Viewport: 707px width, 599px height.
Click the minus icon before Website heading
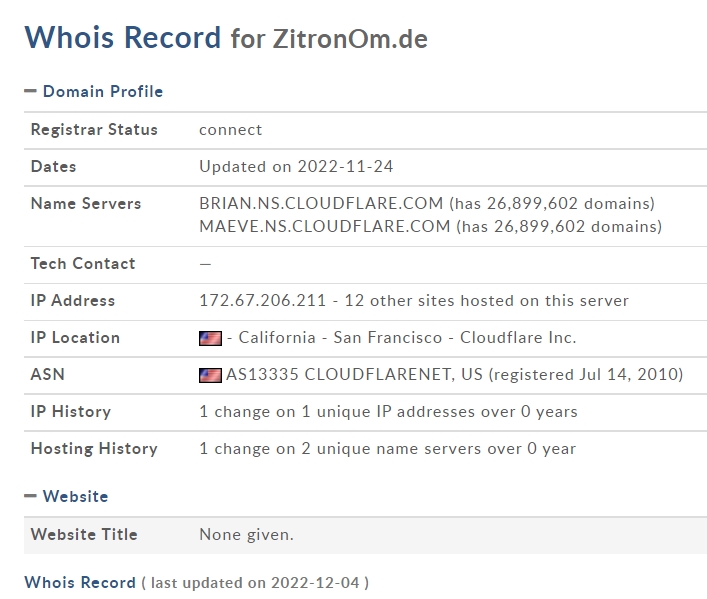[x=30, y=496]
